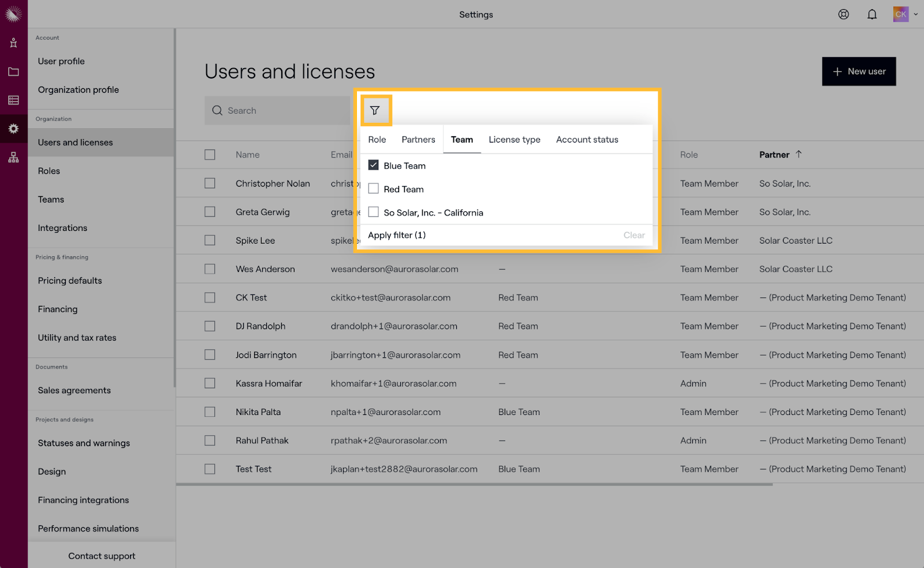Screen dimensions: 924x568
Task: Select the settings gear in left rail
Action: [13, 129]
